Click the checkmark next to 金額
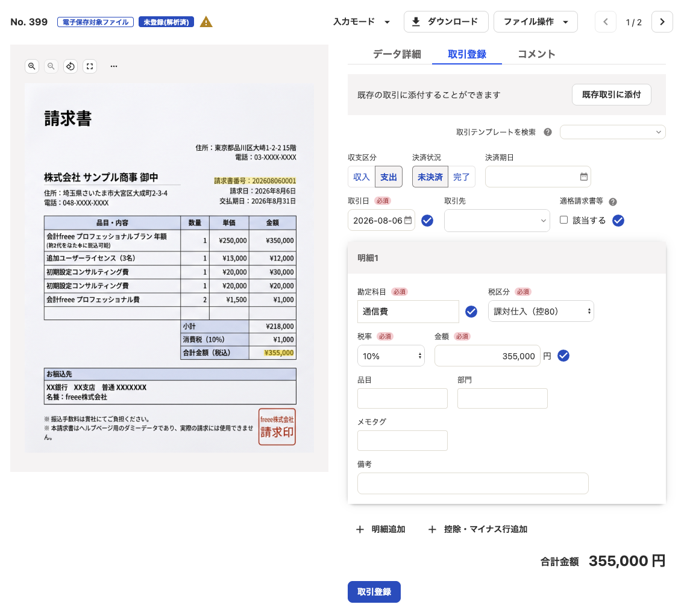 point(563,356)
